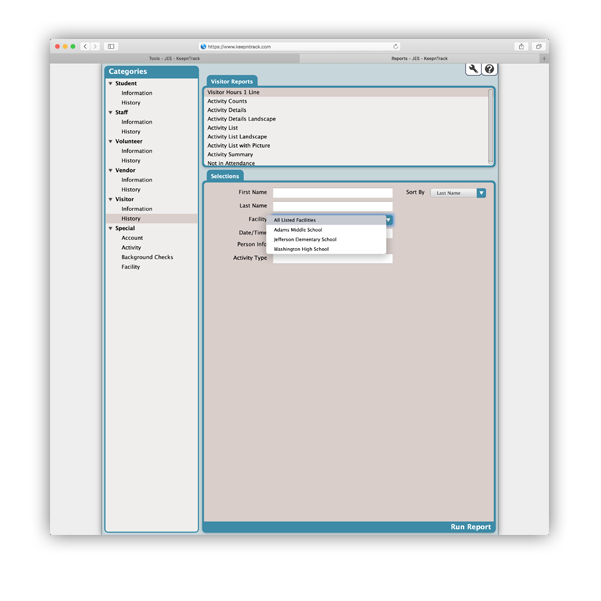Open the Sort By dropdown arrow
The width and height of the screenshot is (601, 601).
click(x=481, y=193)
